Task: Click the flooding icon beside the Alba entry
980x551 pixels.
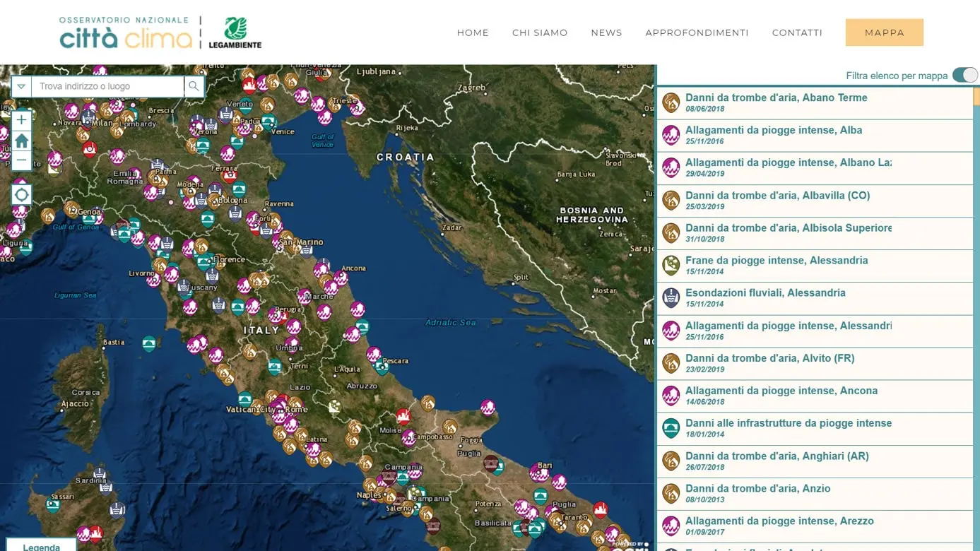Action: click(671, 135)
